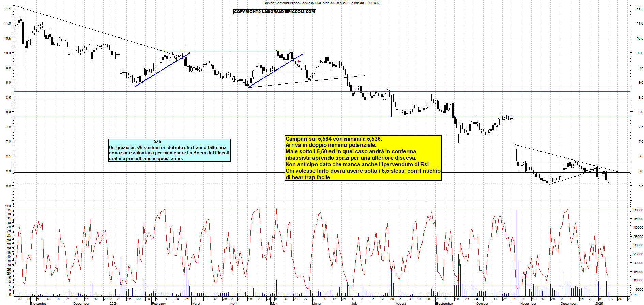Image resolution: width=644 pixels, height=305 pixels.
Task: Click the line starting 'Chi volesse farlo dovrà uscire'
Action: tap(363, 171)
